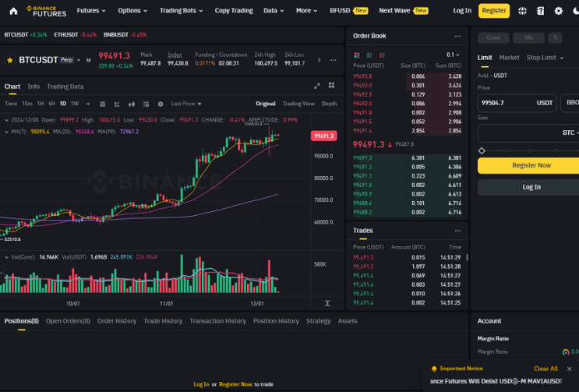Collapse the MA indicator legend chevron
Viewport: 579px width, 392px height.
(x=7, y=132)
